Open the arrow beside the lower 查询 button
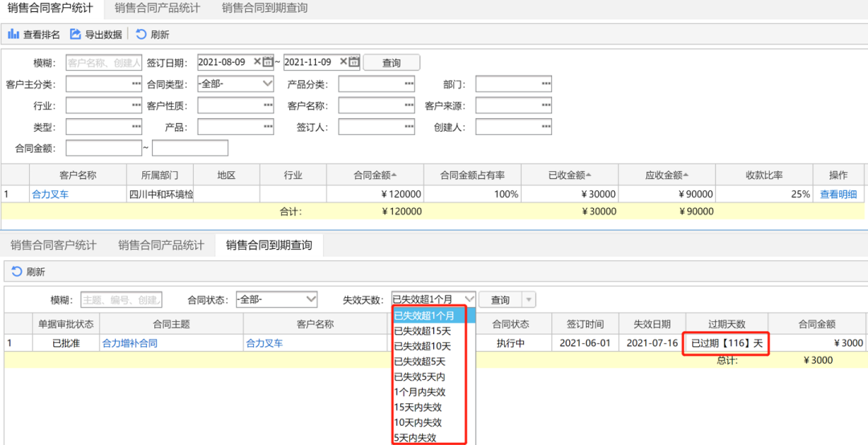The height and width of the screenshot is (445, 868). click(x=529, y=300)
